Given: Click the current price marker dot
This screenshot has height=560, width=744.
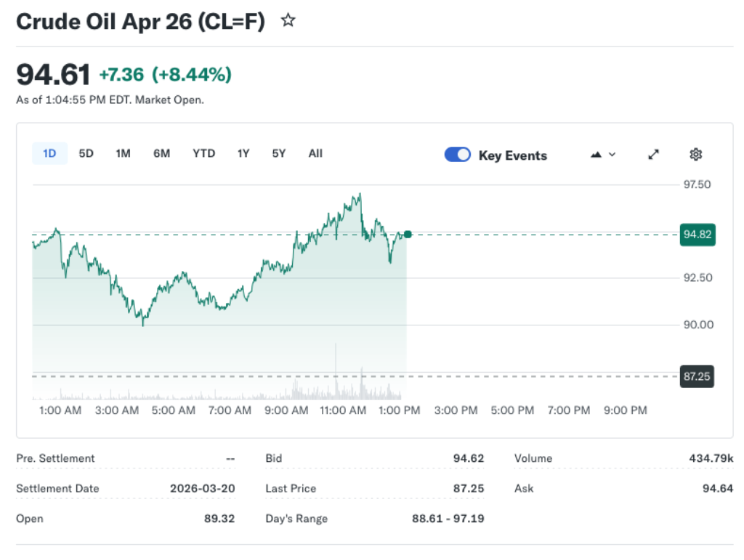Looking at the screenshot, I should click(x=407, y=234).
